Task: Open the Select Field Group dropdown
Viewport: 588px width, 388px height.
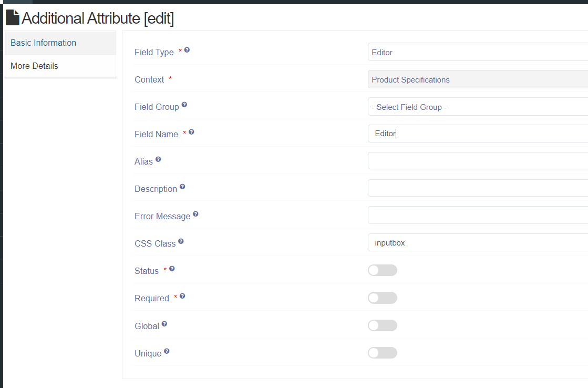Action: [477, 107]
